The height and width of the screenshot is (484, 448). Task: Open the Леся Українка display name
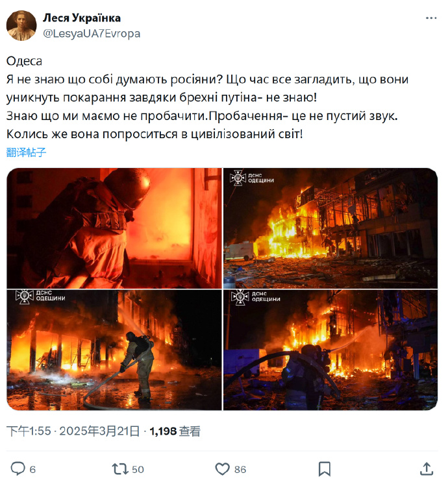coord(82,18)
